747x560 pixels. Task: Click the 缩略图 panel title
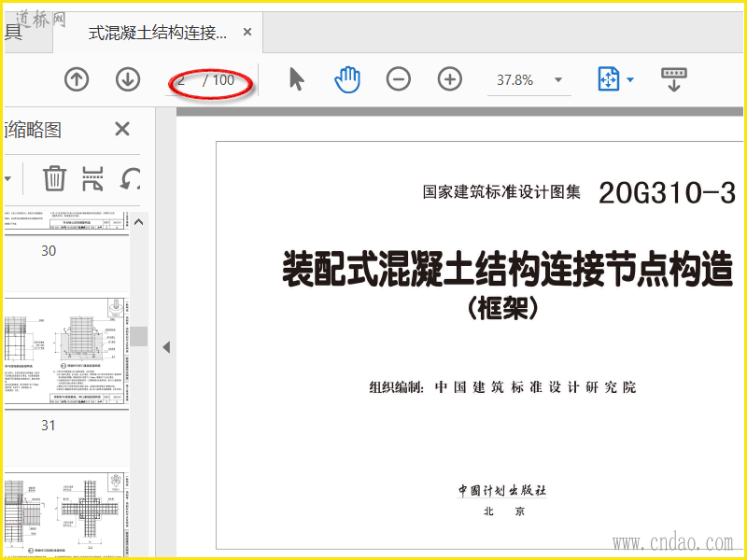point(35,130)
